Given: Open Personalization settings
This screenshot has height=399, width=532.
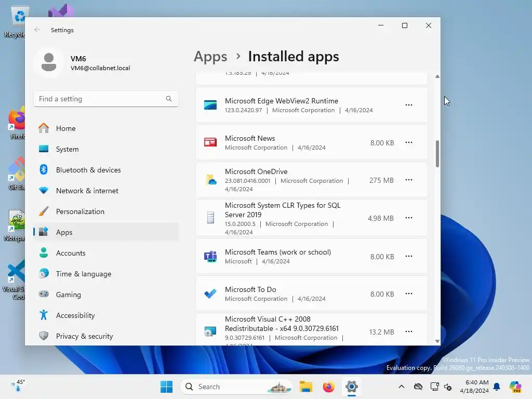Looking at the screenshot, I should coord(106,211).
